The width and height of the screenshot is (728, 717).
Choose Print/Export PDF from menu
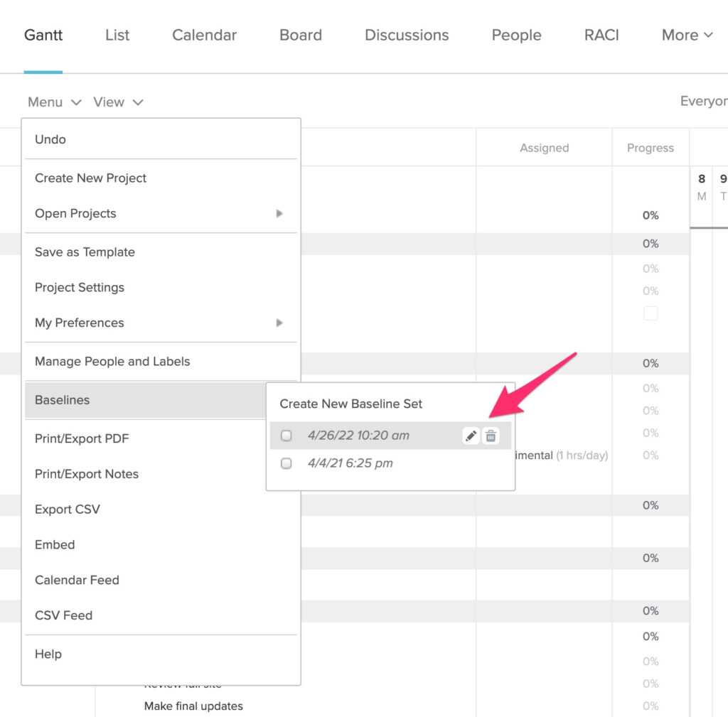click(82, 438)
